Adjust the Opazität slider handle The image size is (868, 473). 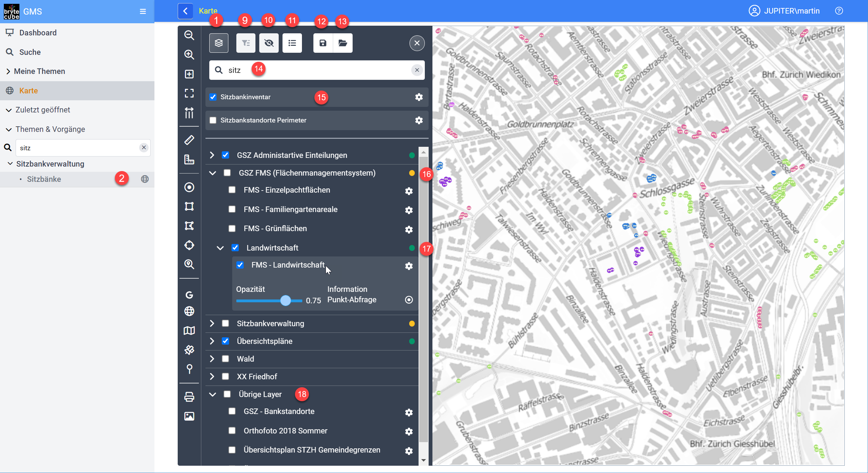[286, 301]
